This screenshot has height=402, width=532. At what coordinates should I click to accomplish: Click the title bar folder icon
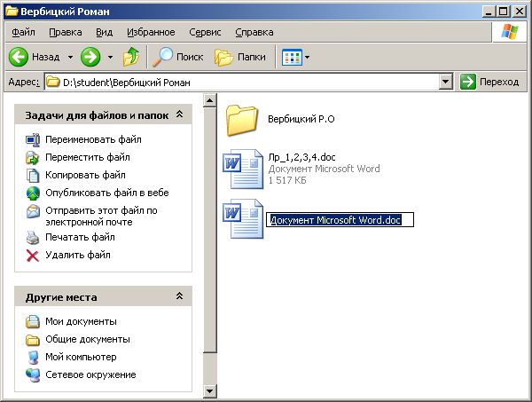pos(12,12)
